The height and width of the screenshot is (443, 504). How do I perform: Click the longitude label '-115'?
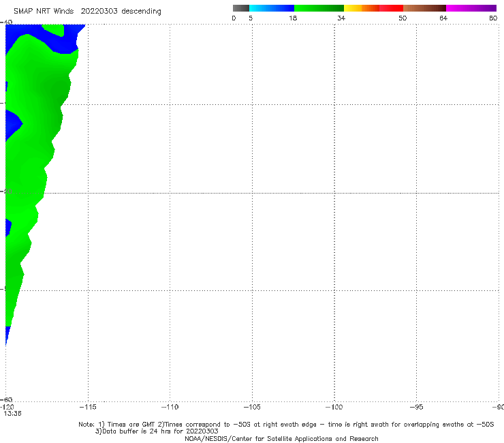[87, 407]
